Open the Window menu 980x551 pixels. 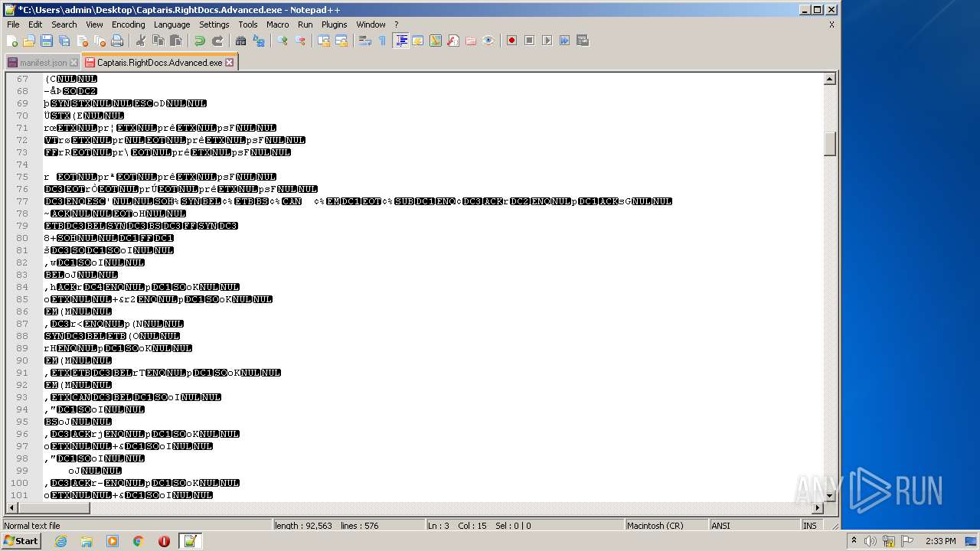click(371, 24)
